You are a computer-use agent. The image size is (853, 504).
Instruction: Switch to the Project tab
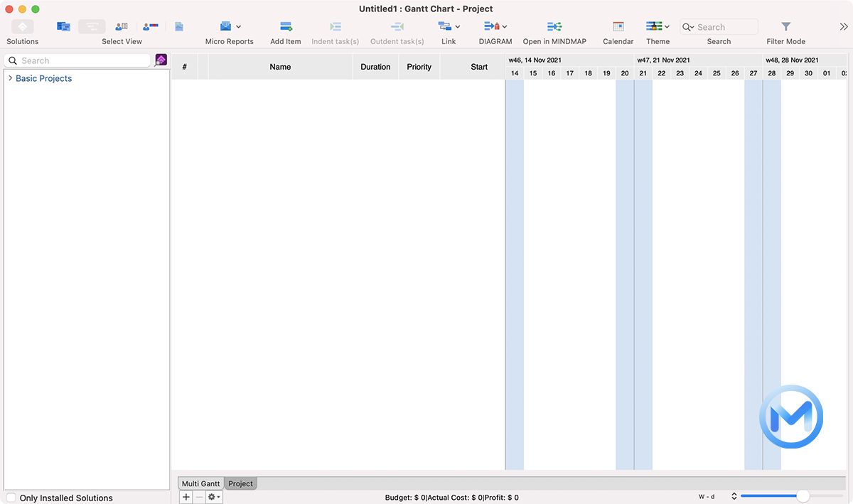point(240,483)
